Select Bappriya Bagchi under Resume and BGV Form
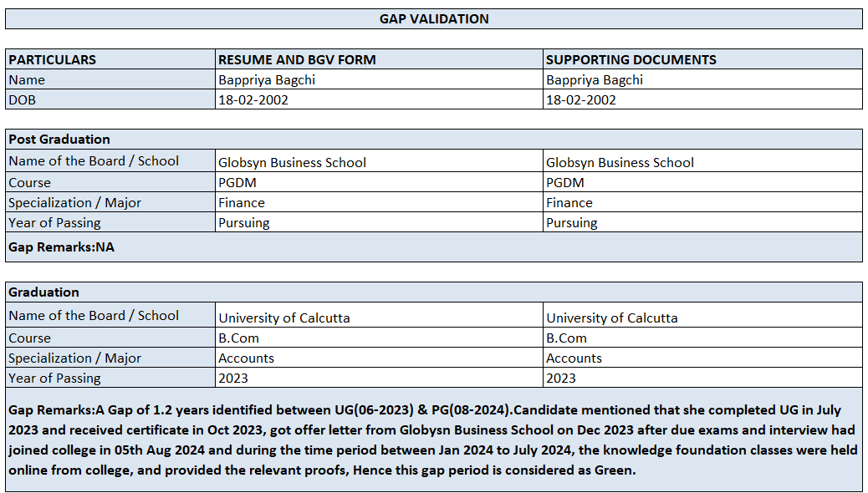The height and width of the screenshot is (493, 868). [x=267, y=80]
